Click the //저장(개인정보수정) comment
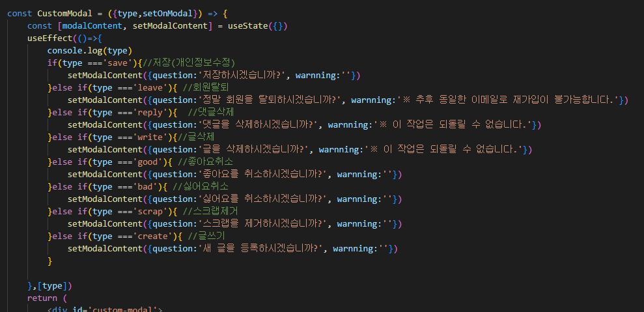644x312 pixels. coord(189,63)
